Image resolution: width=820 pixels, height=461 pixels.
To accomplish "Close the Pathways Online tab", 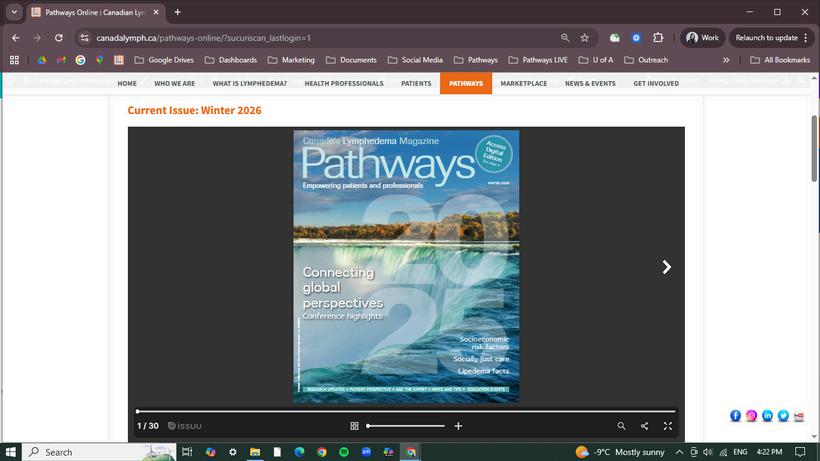I will click(156, 12).
